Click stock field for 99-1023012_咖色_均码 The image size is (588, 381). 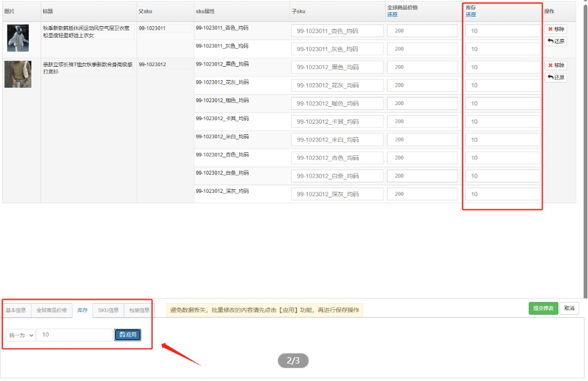(x=503, y=103)
